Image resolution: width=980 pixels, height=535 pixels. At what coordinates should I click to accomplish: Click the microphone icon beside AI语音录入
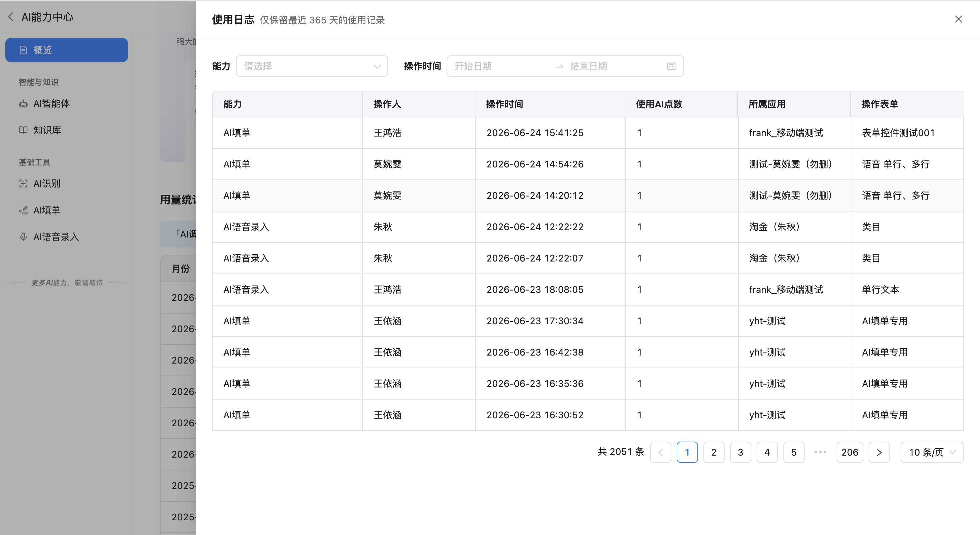point(23,237)
